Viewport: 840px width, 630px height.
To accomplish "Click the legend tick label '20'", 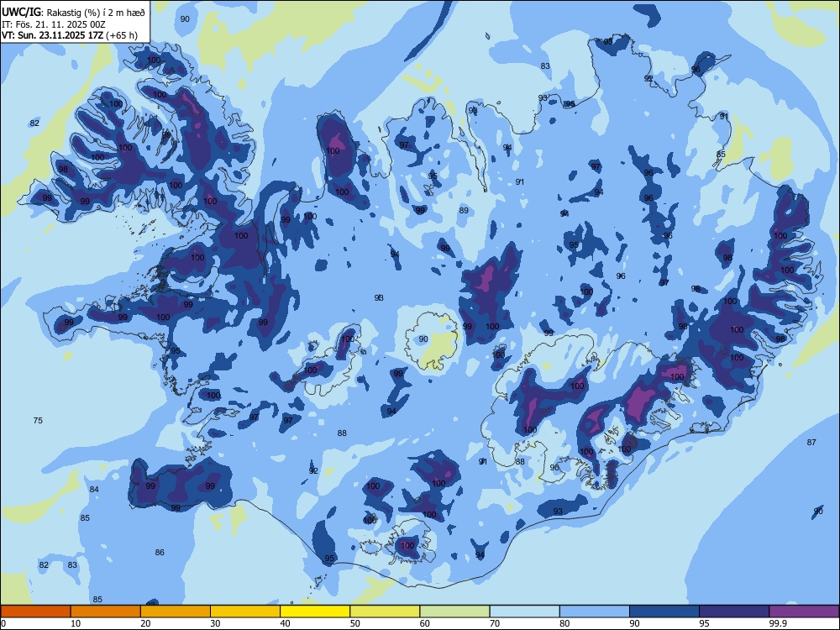I will (145, 623).
